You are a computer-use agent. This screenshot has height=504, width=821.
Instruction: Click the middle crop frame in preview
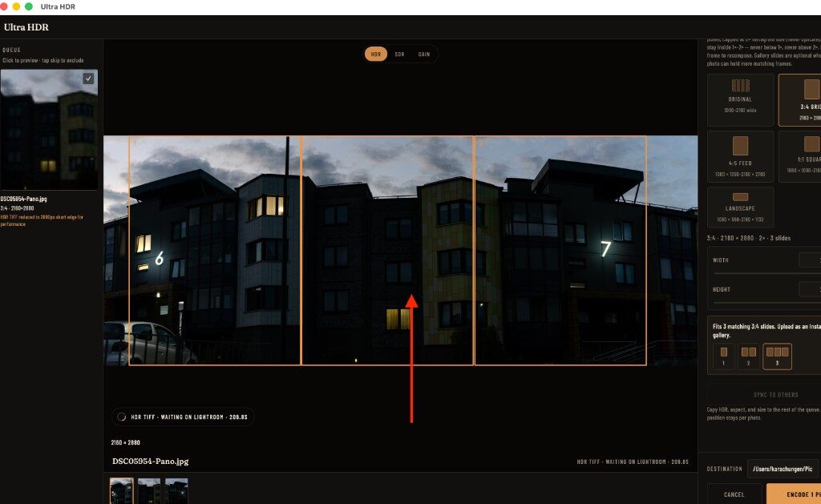[387, 250]
